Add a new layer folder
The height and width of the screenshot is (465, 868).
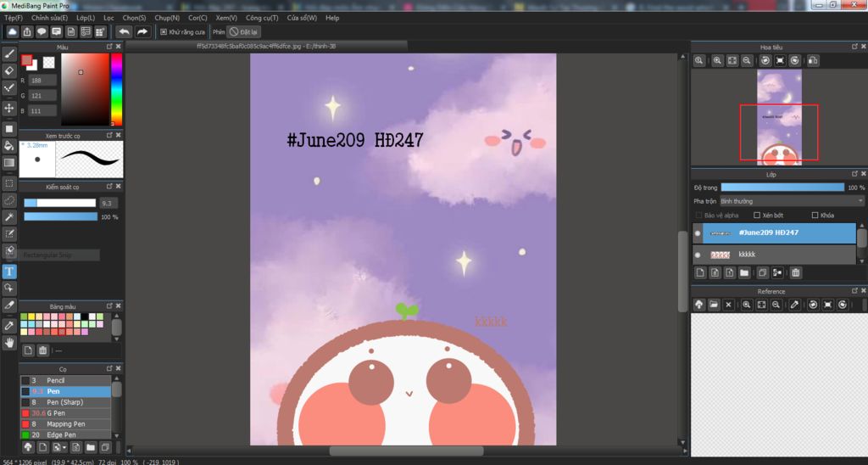pyautogui.click(x=744, y=272)
